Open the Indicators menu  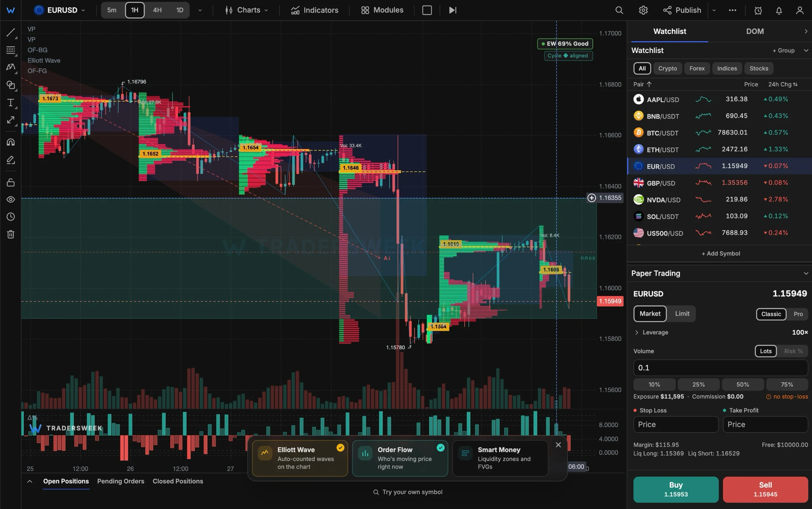click(314, 10)
